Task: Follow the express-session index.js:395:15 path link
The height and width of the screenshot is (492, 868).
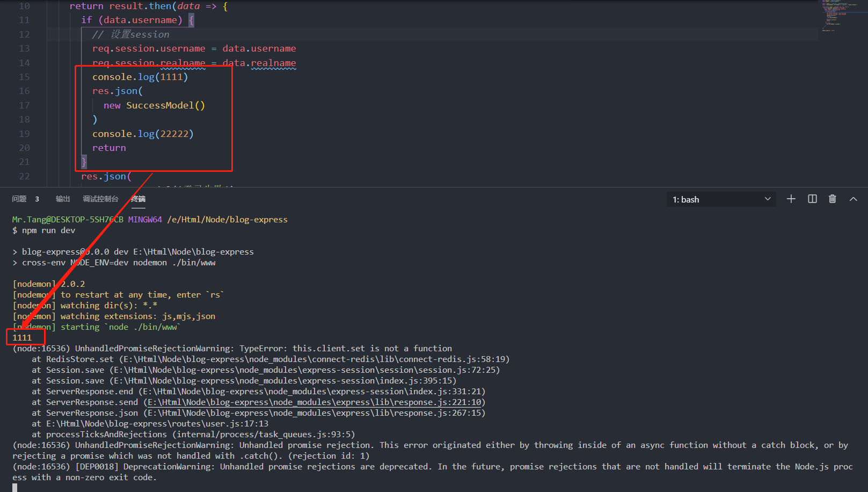Action: [282, 381]
